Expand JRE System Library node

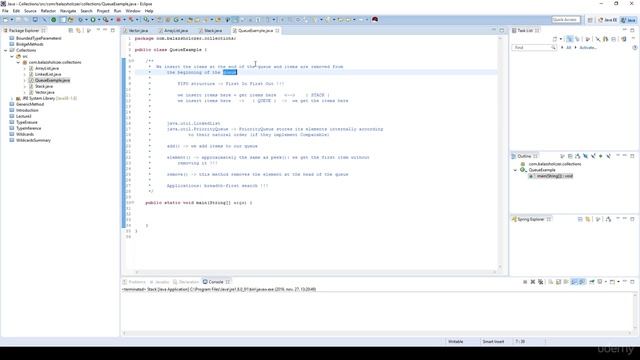(12, 98)
